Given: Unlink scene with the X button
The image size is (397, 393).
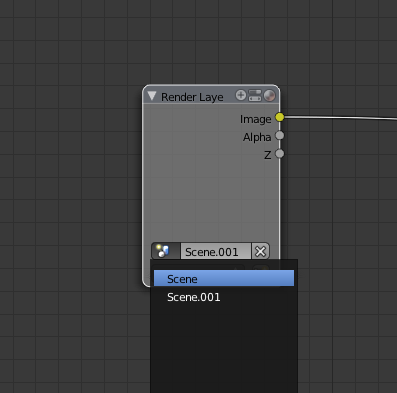Looking at the screenshot, I should pos(260,251).
